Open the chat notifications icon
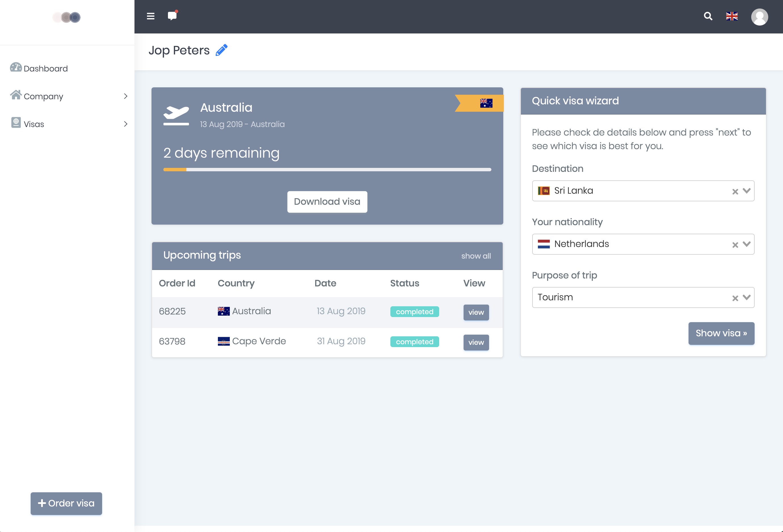783x532 pixels. coord(172,16)
